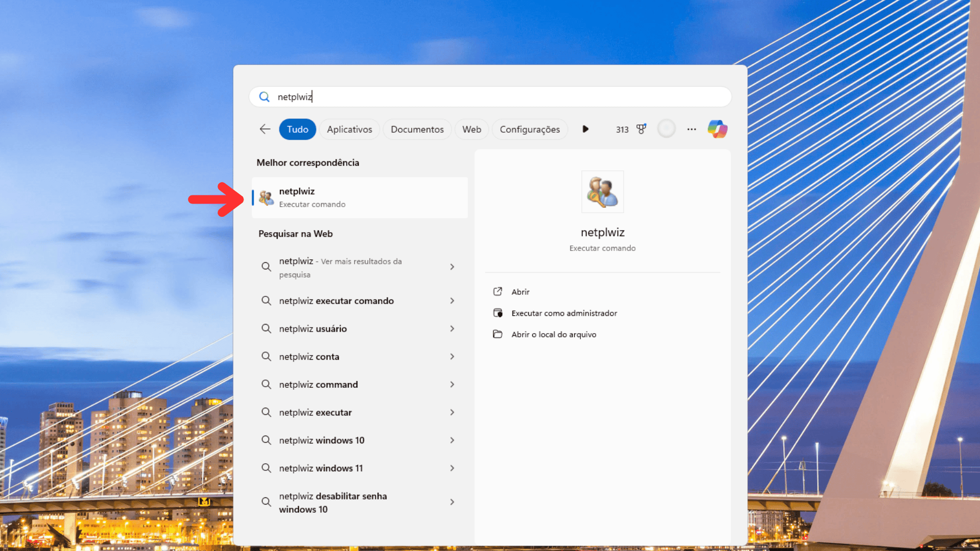The width and height of the screenshot is (980, 551).
Task: Select suggestion netplwiz usuário
Action: pos(360,329)
